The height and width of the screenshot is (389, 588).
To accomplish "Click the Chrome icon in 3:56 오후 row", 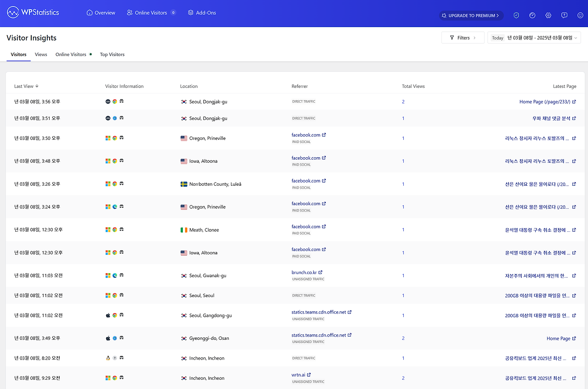I will tap(115, 101).
